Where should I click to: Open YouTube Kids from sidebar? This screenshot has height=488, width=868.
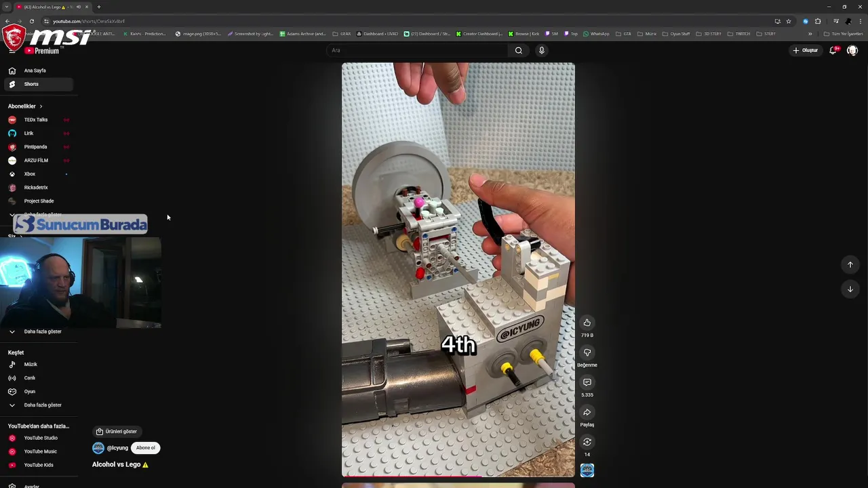click(x=37, y=465)
